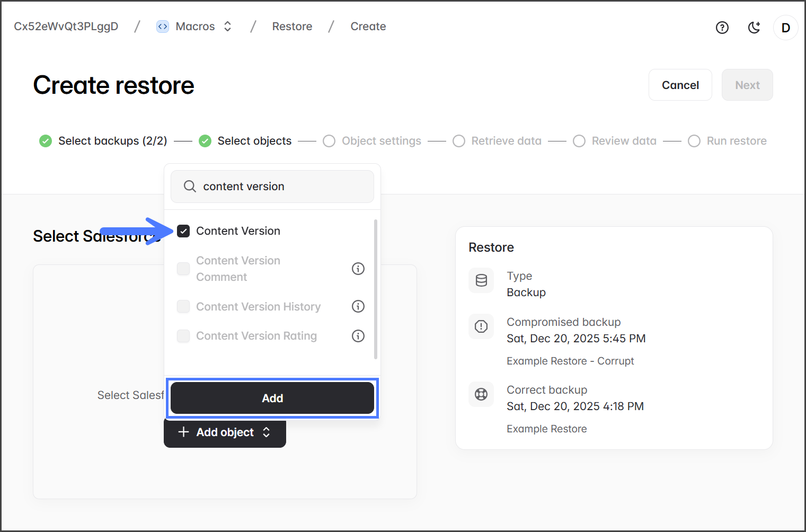Click the help question mark icon
This screenshot has height=532, width=806.
click(x=722, y=28)
